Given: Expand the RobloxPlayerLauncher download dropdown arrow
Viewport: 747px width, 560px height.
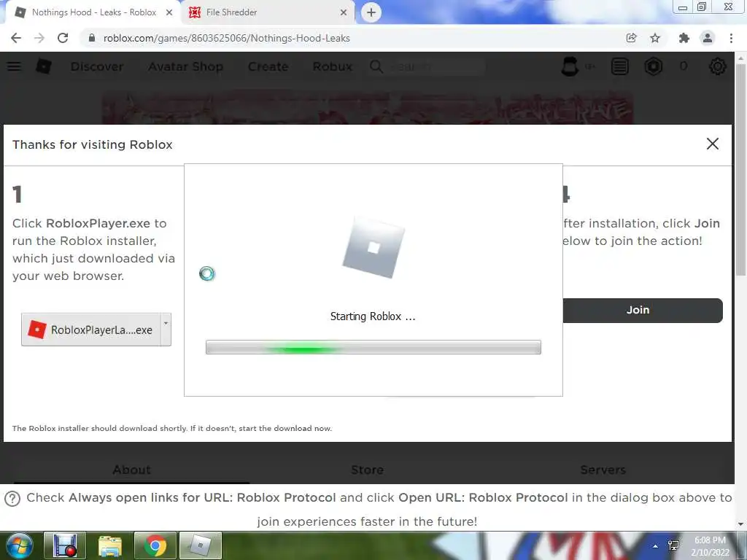Looking at the screenshot, I should 166,330.
